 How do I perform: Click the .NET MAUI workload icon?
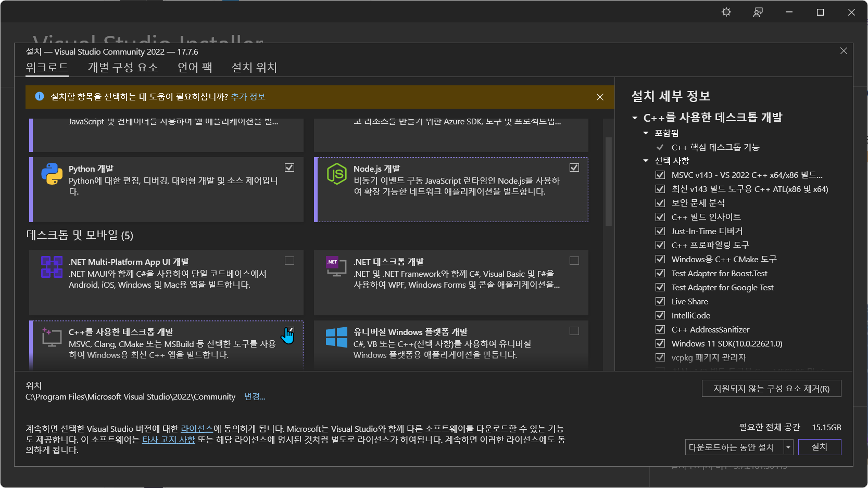point(52,267)
